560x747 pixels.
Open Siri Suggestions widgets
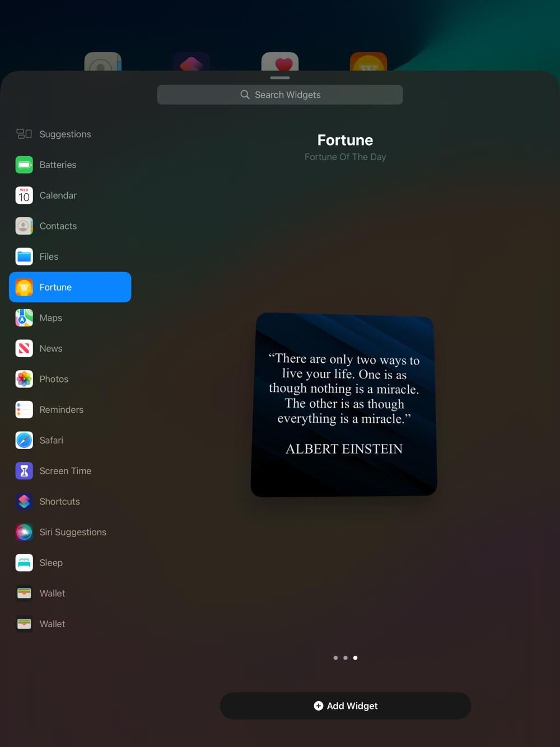(70, 532)
